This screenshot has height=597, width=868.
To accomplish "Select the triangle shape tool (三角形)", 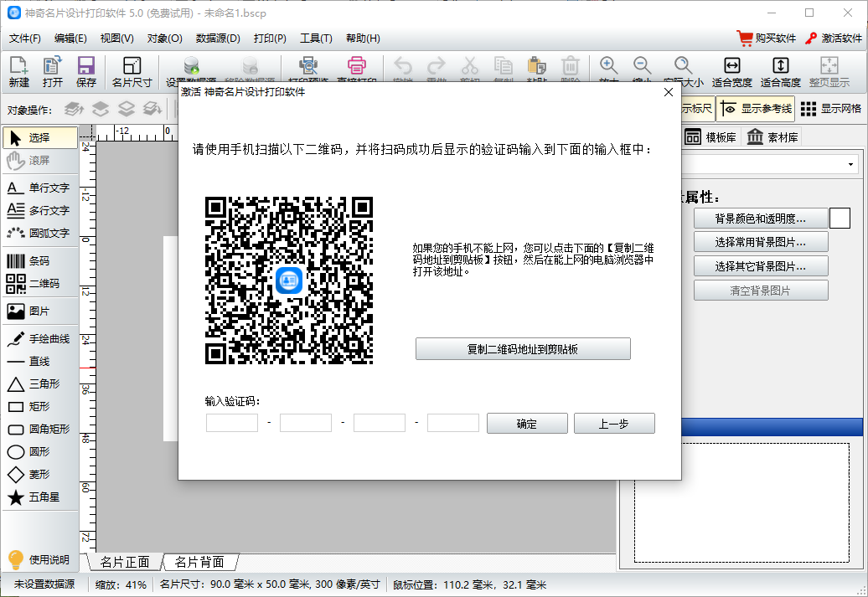I will (40, 384).
